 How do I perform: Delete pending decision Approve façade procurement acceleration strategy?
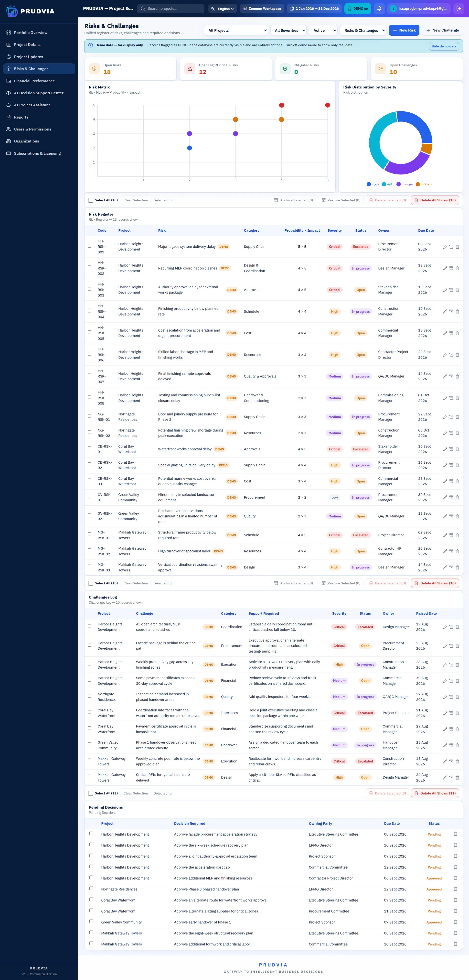455,834
